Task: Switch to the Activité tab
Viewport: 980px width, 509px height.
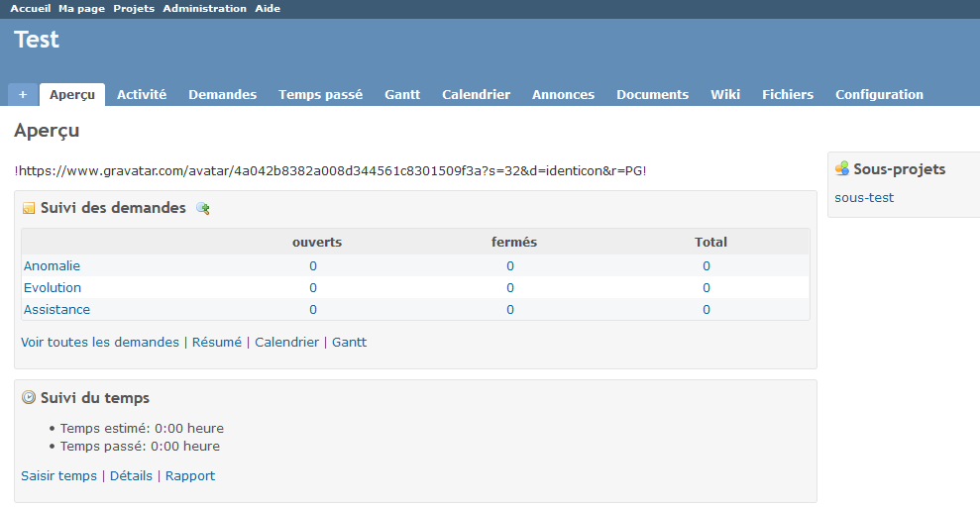Action: (142, 95)
